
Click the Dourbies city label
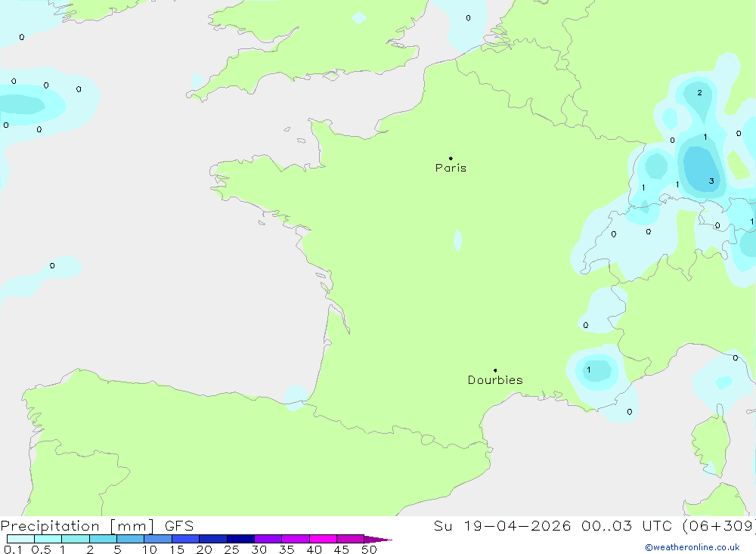pyautogui.click(x=495, y=380)
